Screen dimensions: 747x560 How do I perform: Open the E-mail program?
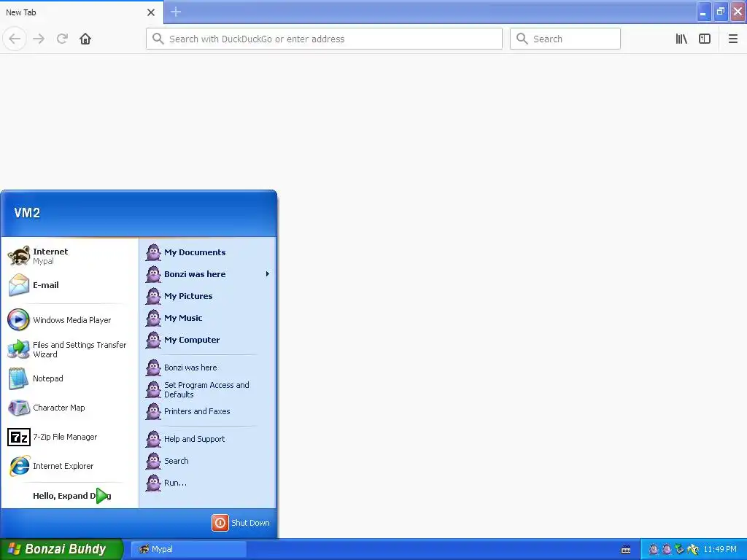69,285
